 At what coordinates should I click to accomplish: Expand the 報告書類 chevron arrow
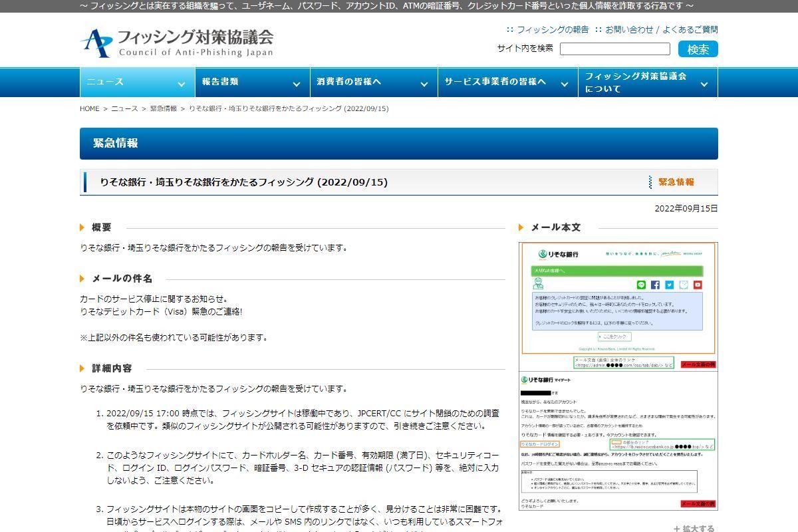pos(296,84)
